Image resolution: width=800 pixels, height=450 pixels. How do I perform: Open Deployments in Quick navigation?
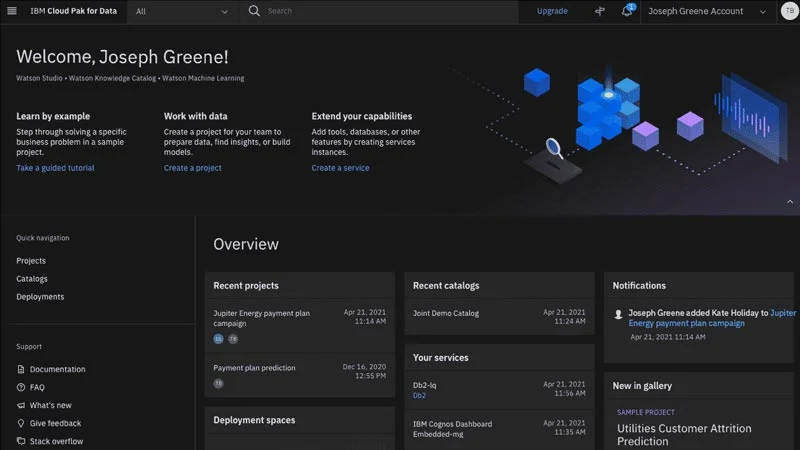40,297
